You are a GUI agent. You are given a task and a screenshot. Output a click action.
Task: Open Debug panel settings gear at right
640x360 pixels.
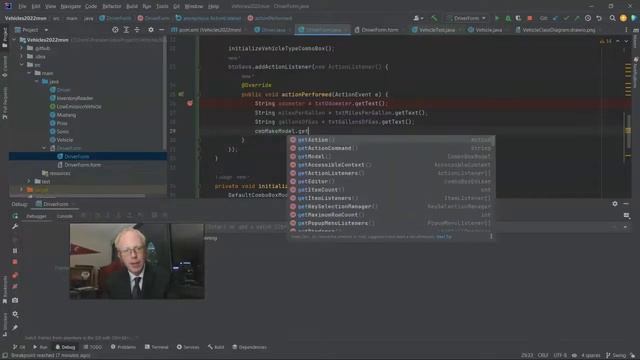(x=615, y=204)
